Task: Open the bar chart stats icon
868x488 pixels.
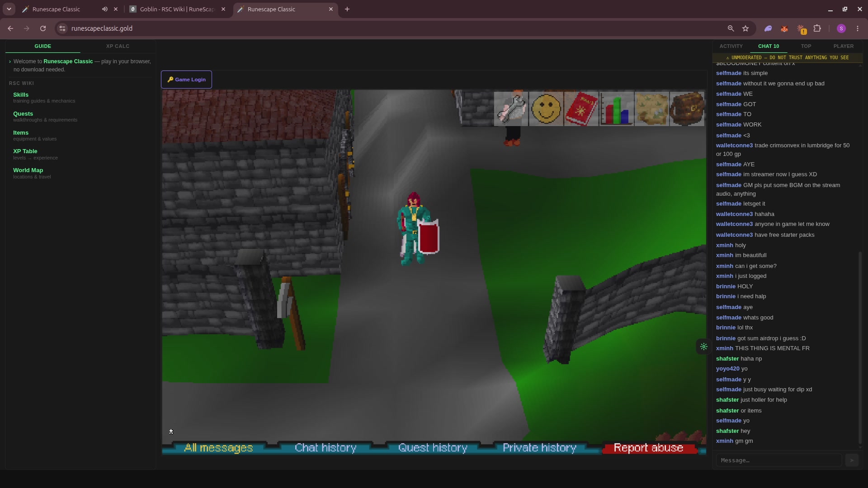Action: [x=617, y=109]
